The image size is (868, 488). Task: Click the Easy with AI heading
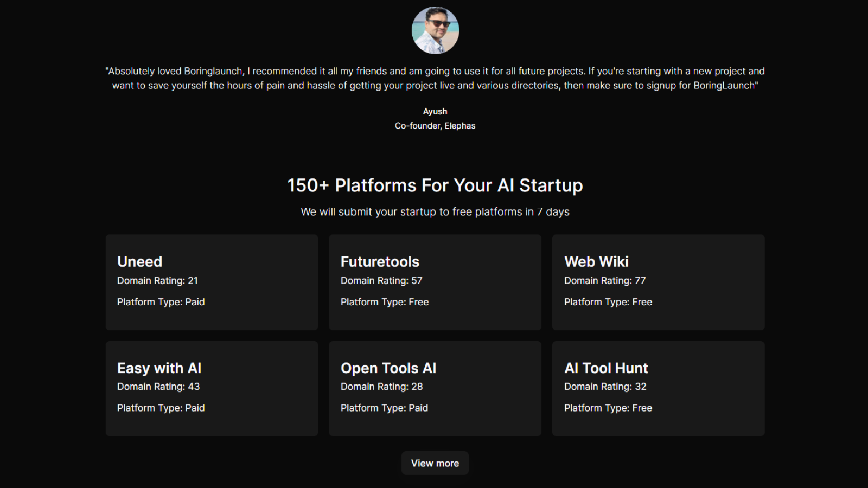coord(159,368)
